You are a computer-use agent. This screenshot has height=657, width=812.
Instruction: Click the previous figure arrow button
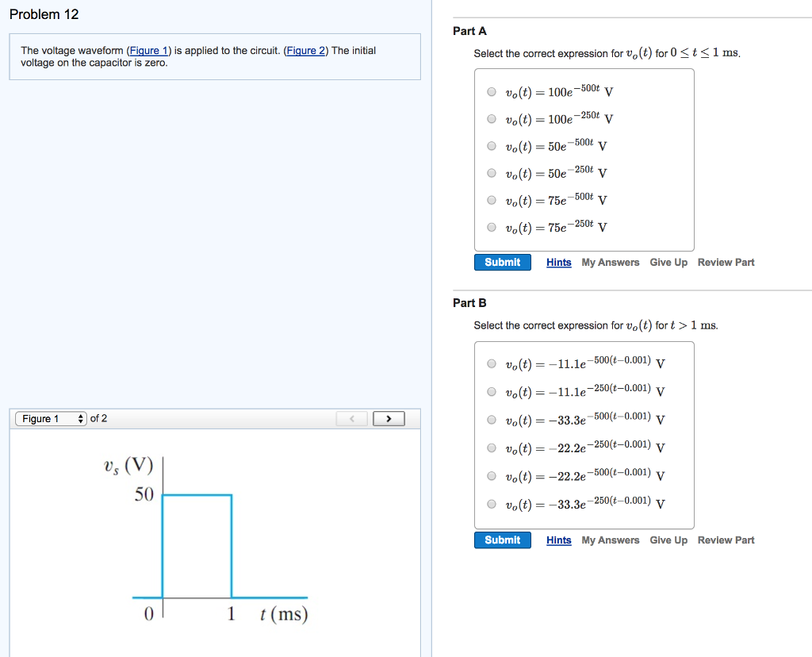click(351, 418)
